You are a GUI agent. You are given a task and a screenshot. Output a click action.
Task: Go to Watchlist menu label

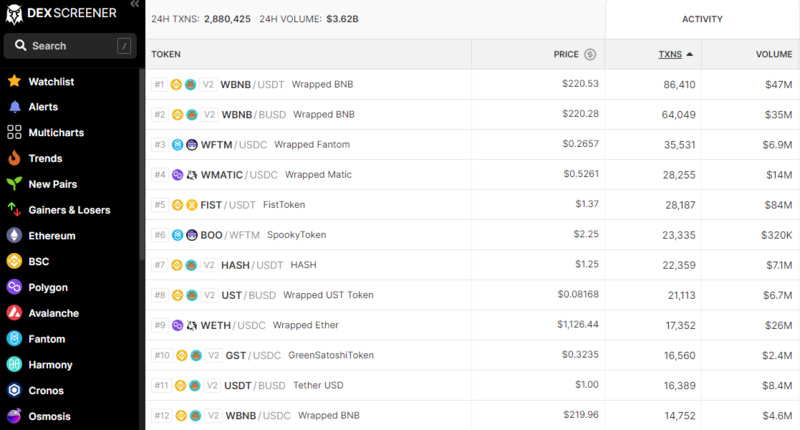[51, 82]
